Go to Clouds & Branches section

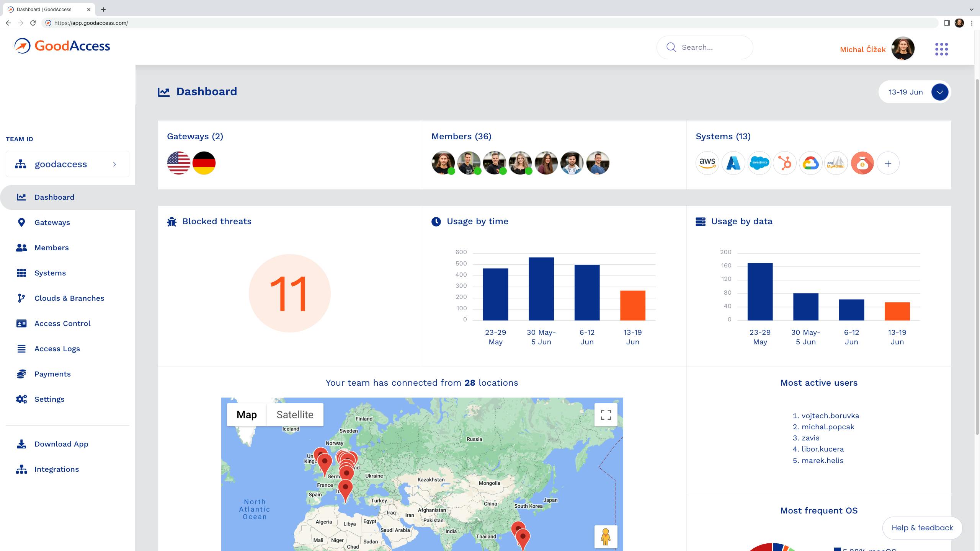(x=69, y=298)
